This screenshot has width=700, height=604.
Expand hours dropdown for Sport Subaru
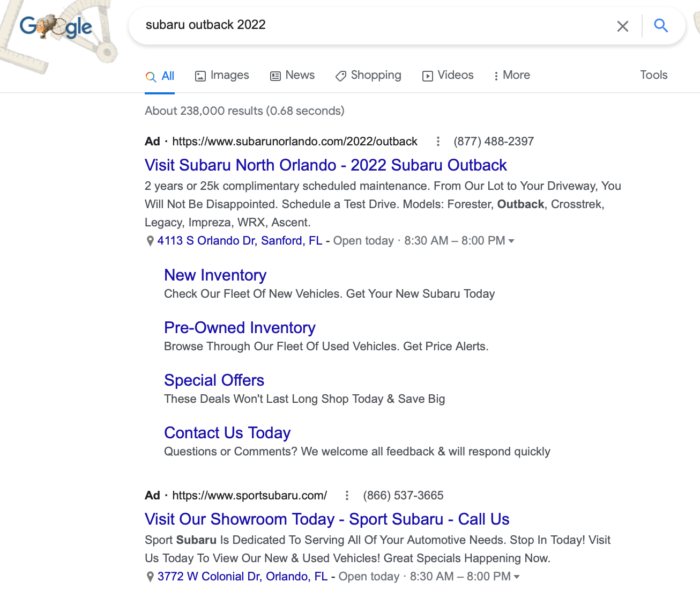[x=517, y=577]
